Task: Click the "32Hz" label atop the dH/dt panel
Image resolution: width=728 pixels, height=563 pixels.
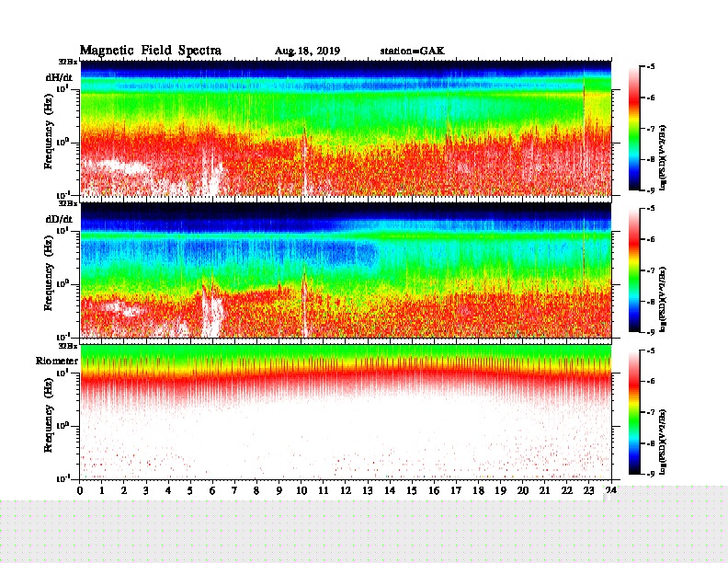Action: (68, 62)
